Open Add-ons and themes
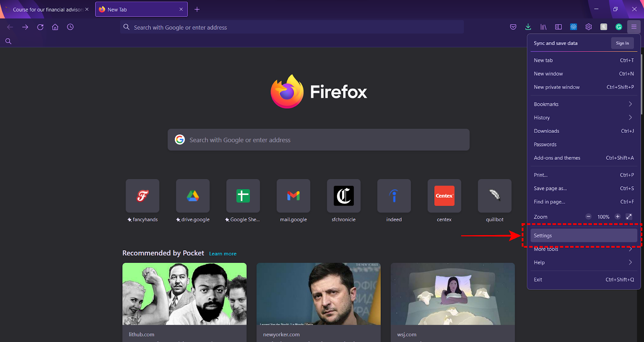This screenshot has height=342, width=644. pyautogui.click(x=584, y=158)
